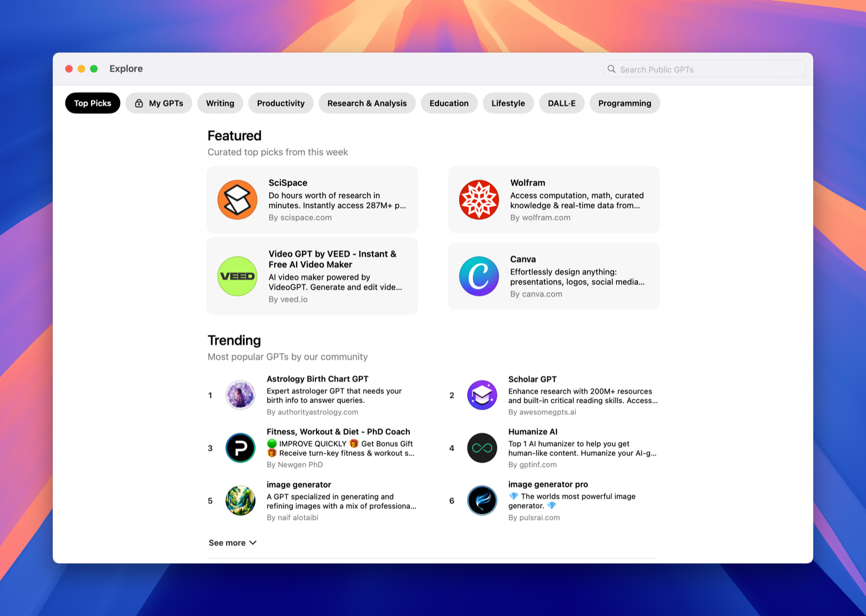Click the Wolfram red logo icon
This screenshot has width=866, height=616.
click(x=479, y=200)
